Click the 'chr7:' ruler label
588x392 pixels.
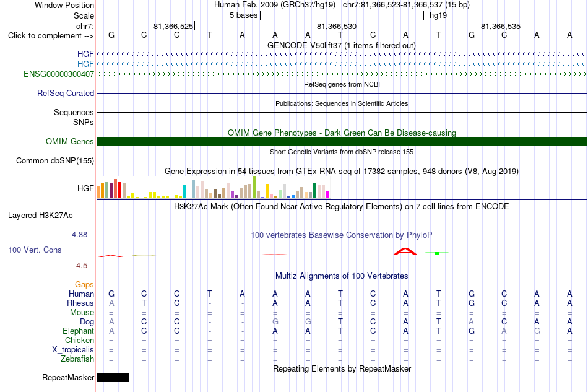click(85, 26)
